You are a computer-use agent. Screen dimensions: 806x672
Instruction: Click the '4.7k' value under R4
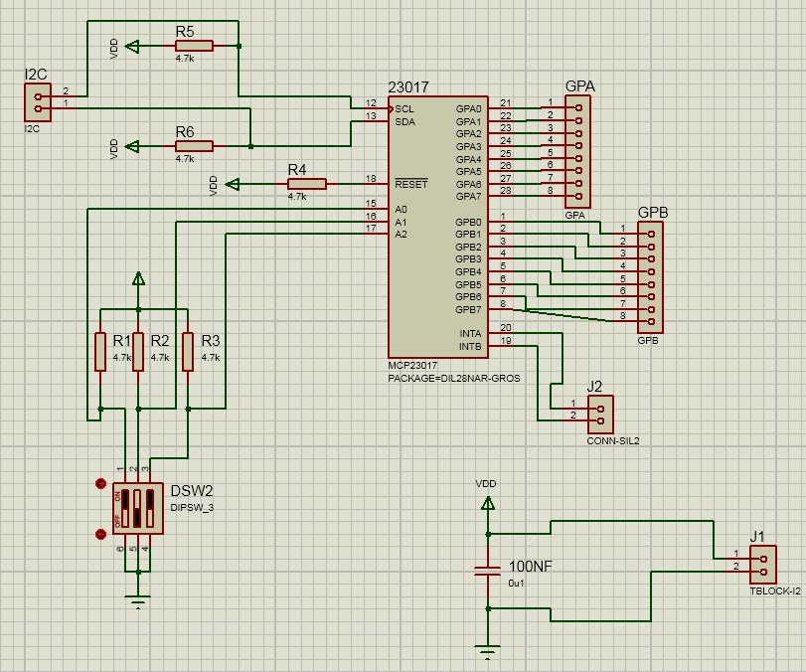tap(297, 197)
